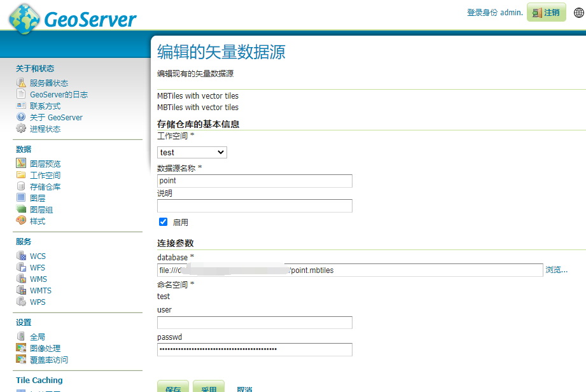
Task: Click the globe language icon at top right
Action: 578,13
